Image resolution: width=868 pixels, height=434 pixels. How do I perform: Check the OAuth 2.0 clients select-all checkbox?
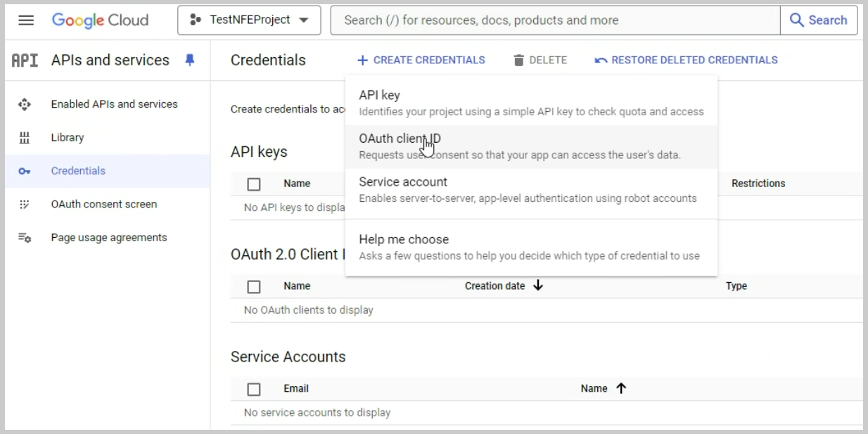tap(254, 287)
